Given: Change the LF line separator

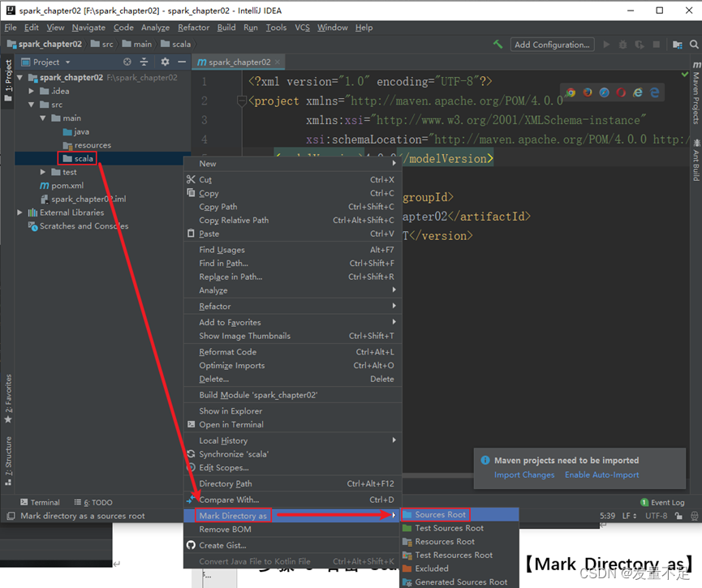Looking at the screenshot, I should (x=629, y=516).
